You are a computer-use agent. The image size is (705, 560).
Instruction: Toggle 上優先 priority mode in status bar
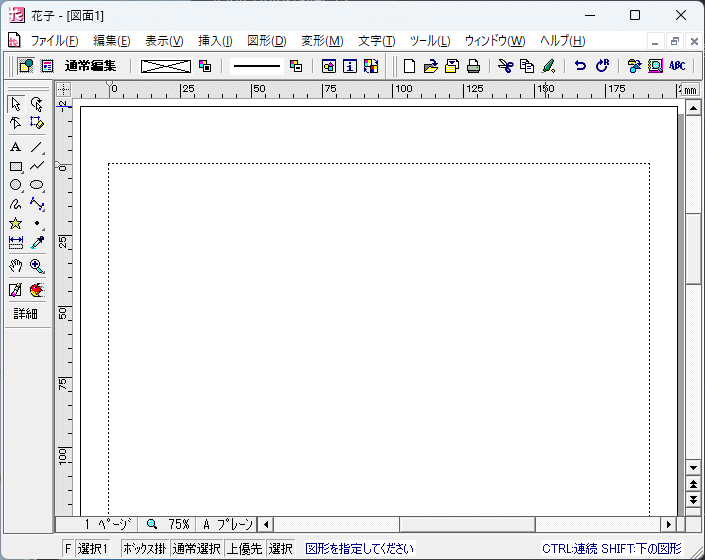[x=244, y=548]
